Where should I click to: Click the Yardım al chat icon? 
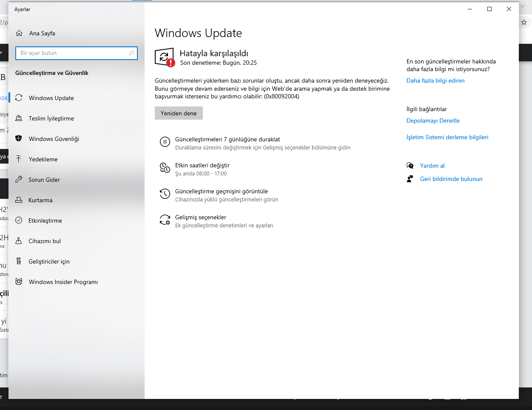[x=410, y=166]
